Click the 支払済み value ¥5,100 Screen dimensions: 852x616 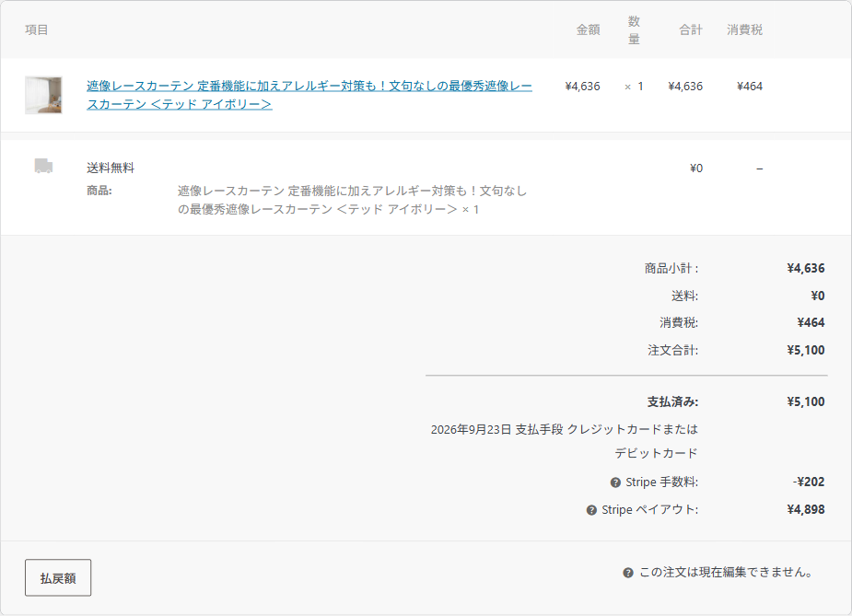(x=806, y=402)
